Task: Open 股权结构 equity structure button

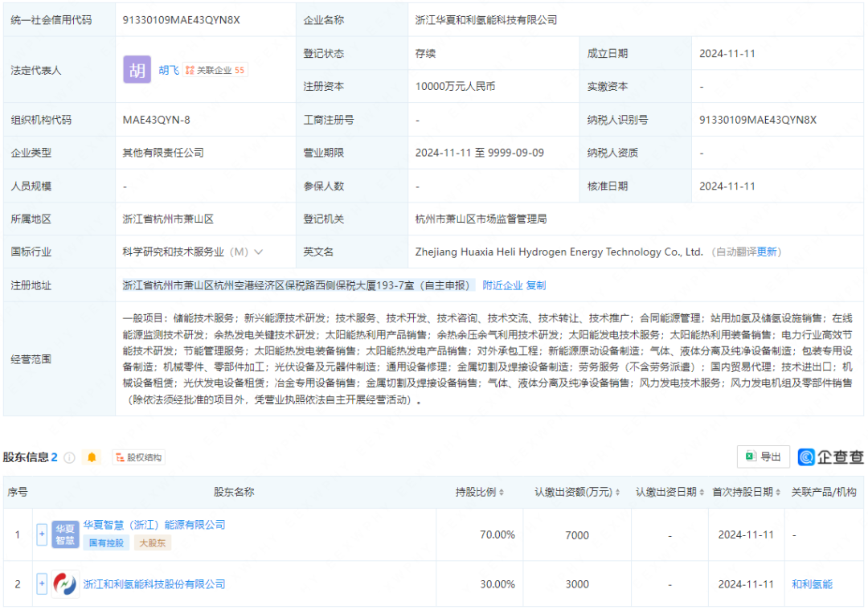Action: [138, 457]
